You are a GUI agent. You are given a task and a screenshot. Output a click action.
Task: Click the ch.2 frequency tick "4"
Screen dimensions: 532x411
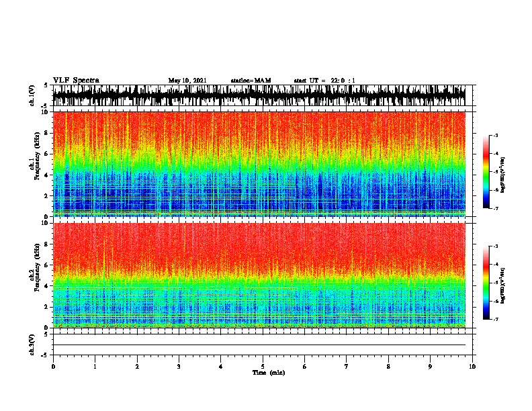(46, 286)
